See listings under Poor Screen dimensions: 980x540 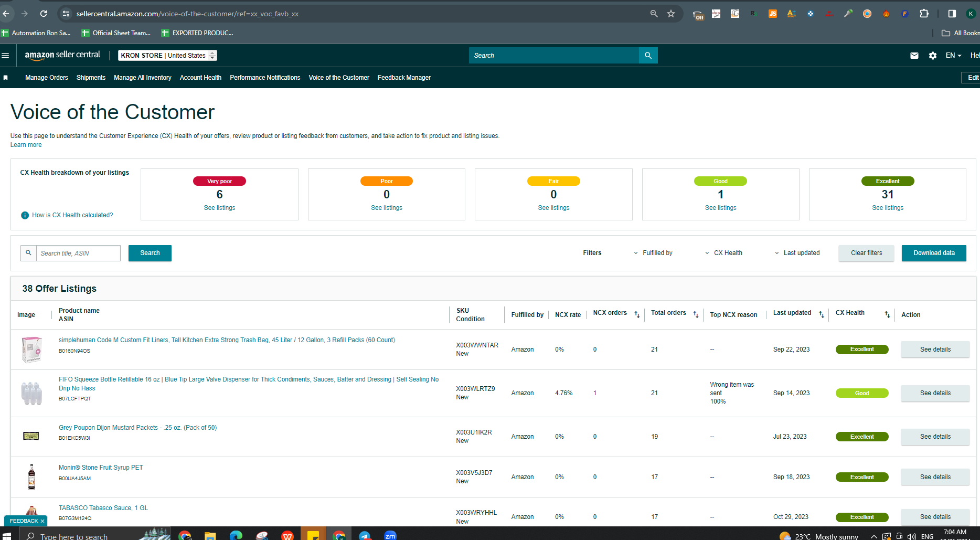click(x=387, y=208)
